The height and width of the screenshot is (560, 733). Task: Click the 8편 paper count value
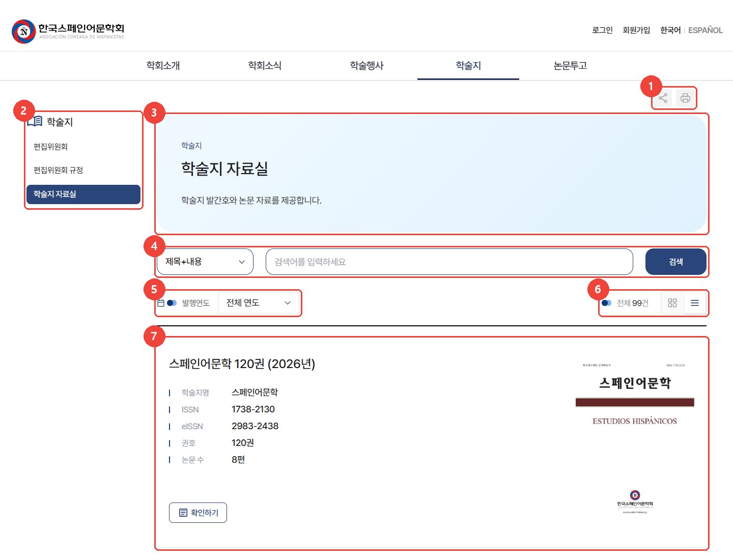coord(238,460)
